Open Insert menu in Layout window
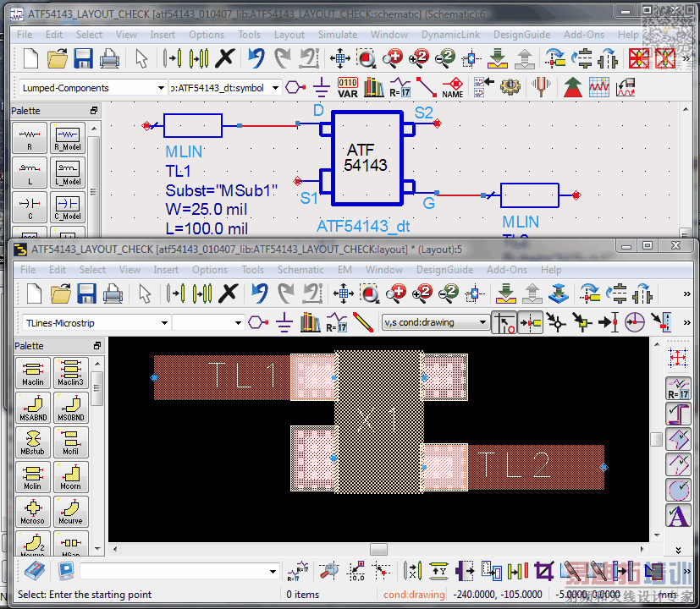This screenshot has width=700, height=609. tap(166, 270)
